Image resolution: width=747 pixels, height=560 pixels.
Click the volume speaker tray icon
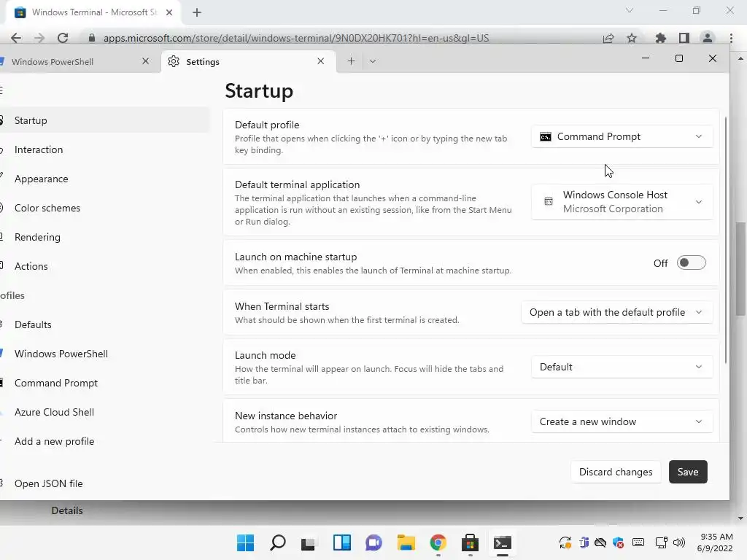(679, 542)
